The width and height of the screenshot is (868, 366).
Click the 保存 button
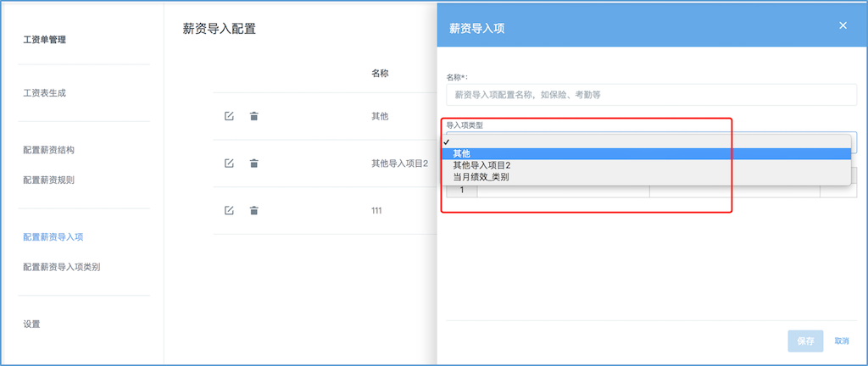pyautogui.click(x=805, y=341)
